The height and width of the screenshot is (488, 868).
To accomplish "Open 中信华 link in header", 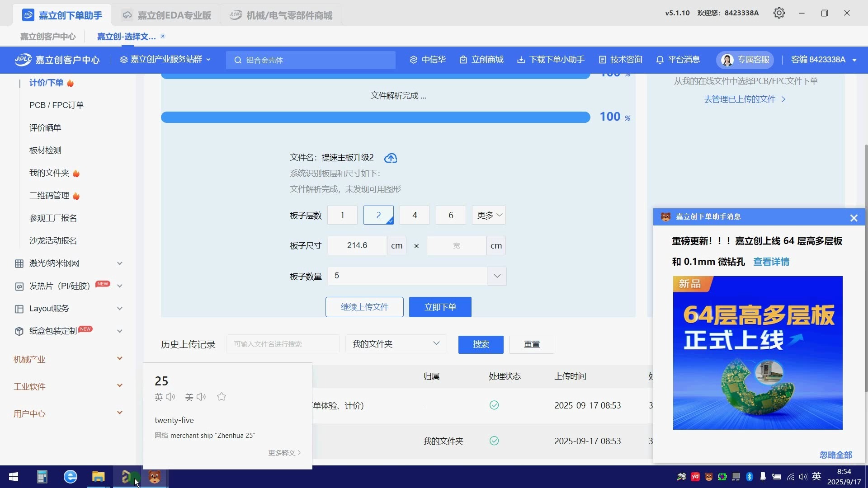I will [x=428, y=60].
